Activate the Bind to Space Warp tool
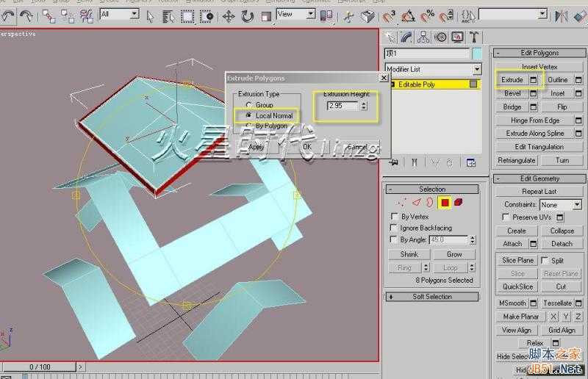The width and height of the screenshot is (588, 379). (86, 16)
